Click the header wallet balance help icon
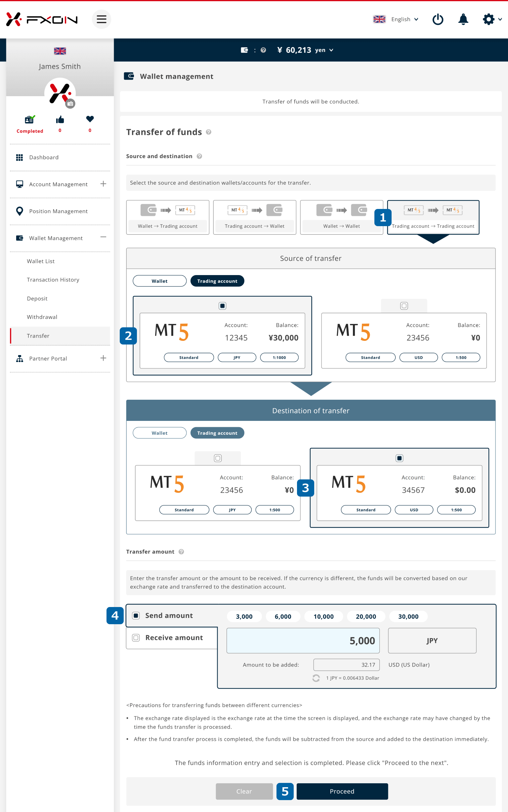Image resolution: width=508 pixels, height=812 pixels. (x=263, y=50)
